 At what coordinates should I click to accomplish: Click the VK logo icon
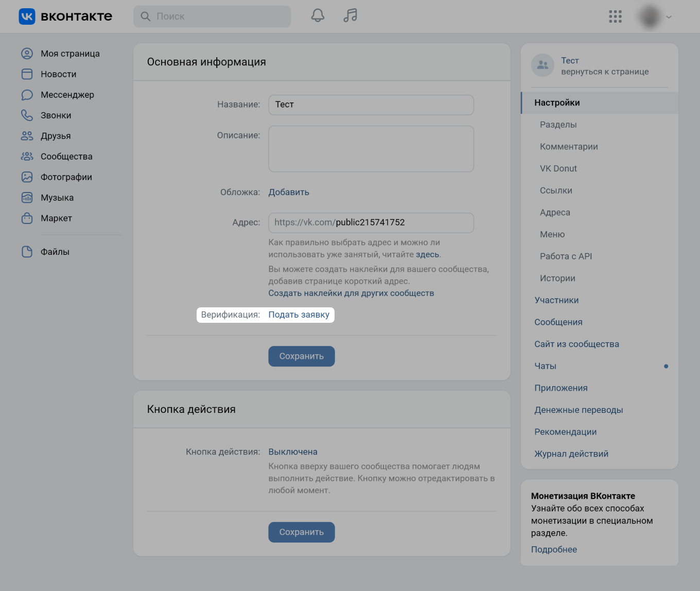27,16
